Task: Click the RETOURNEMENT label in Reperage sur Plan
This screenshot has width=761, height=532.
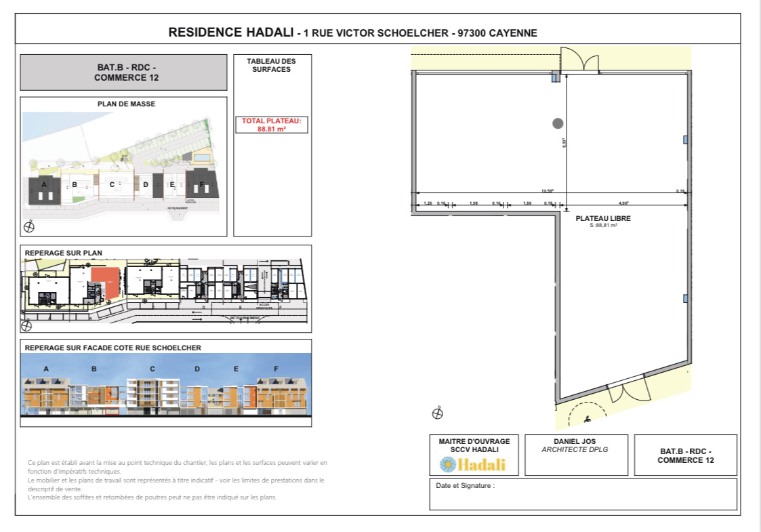Action: pyautogui.click(x=245, y=318)
